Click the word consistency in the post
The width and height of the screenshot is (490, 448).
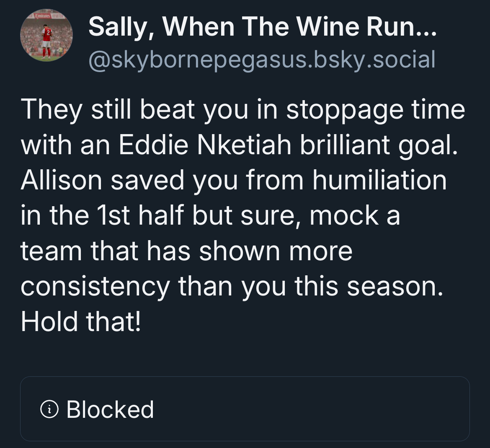[x=95, y=287]
